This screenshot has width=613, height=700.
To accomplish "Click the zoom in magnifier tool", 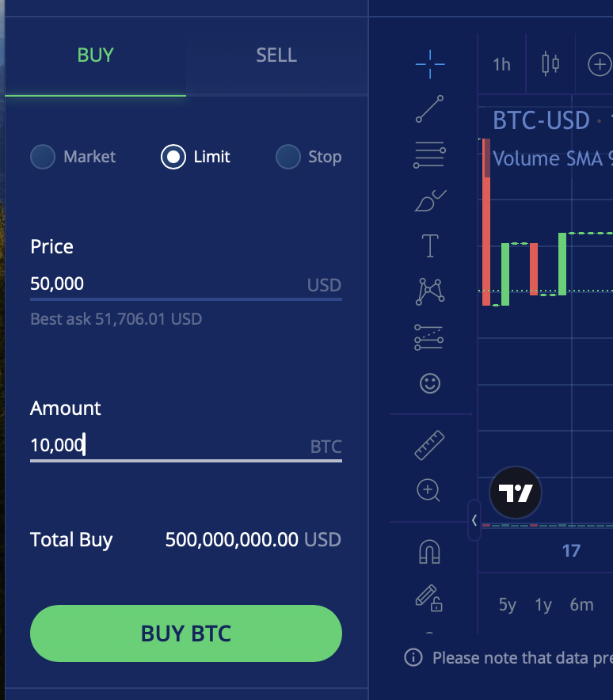I will tap(429, 491).
